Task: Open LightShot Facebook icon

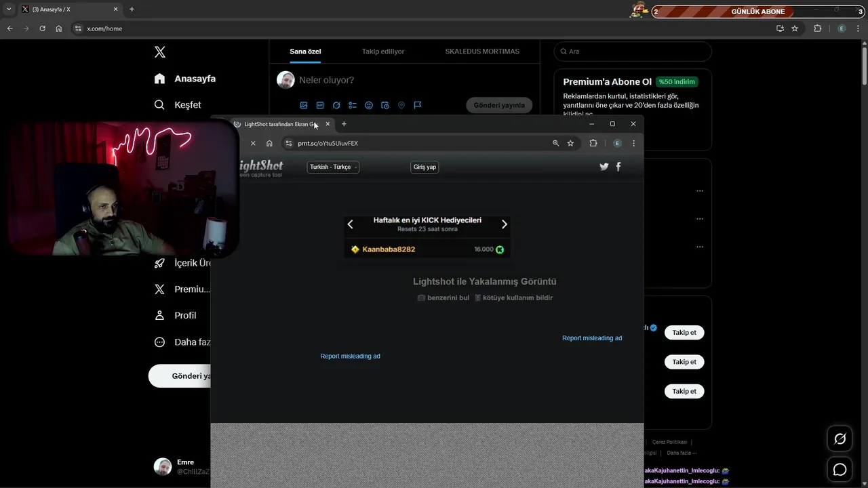Action: (x=618, y=167)
